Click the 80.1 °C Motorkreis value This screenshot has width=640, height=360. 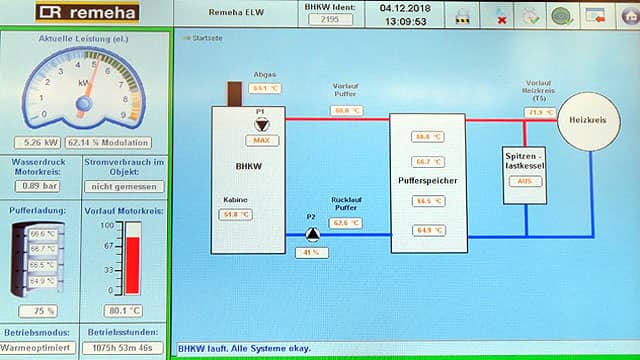[123, 311]
